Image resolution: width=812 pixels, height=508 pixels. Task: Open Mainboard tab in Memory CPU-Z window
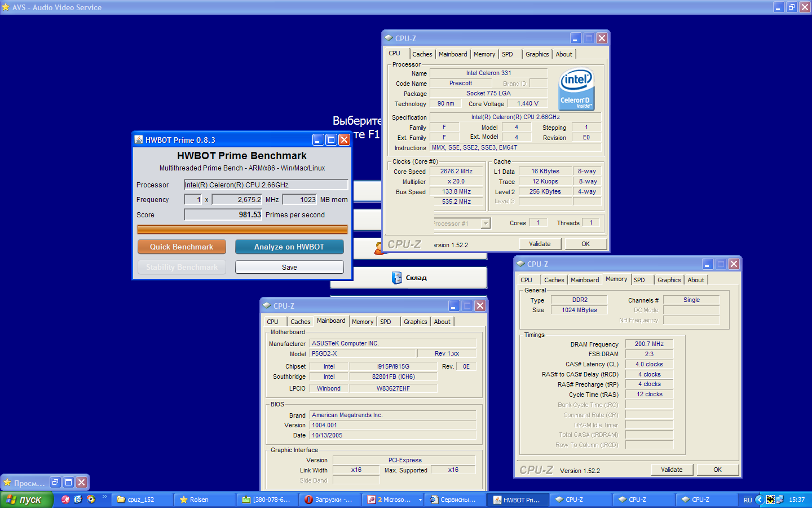click(585, 280)
